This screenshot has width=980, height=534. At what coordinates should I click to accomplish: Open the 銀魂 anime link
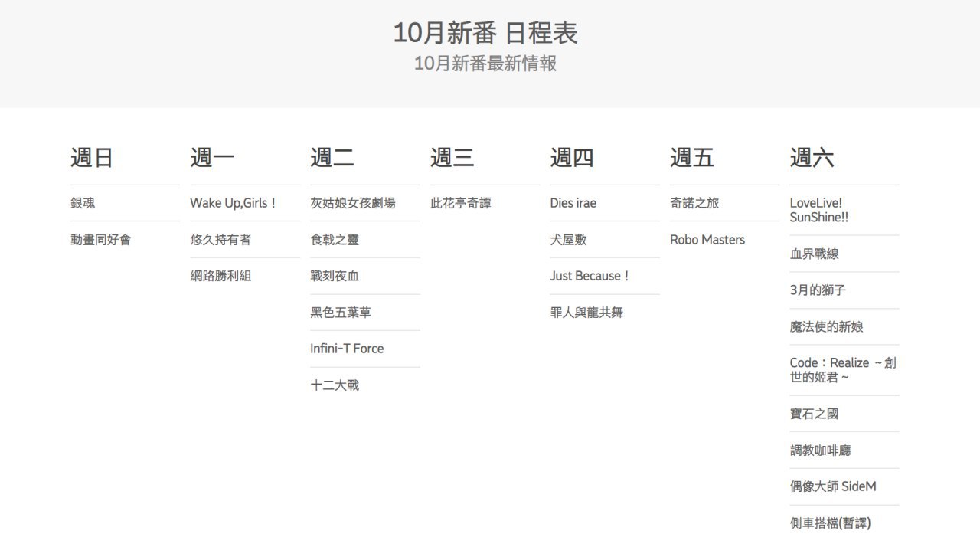pos(83,203)
